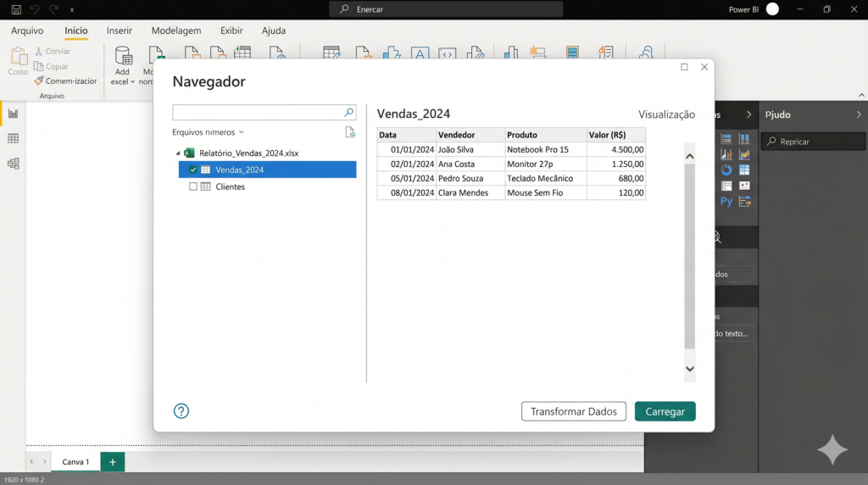Click the 08/01/2024 date cell
The image size is (868, 485).
[406, 192]
